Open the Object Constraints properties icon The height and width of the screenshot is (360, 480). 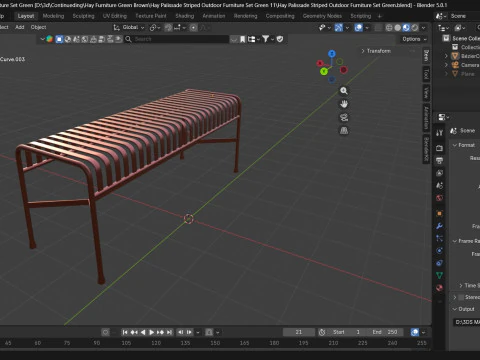pyautogui.click(x=439, y=263)
